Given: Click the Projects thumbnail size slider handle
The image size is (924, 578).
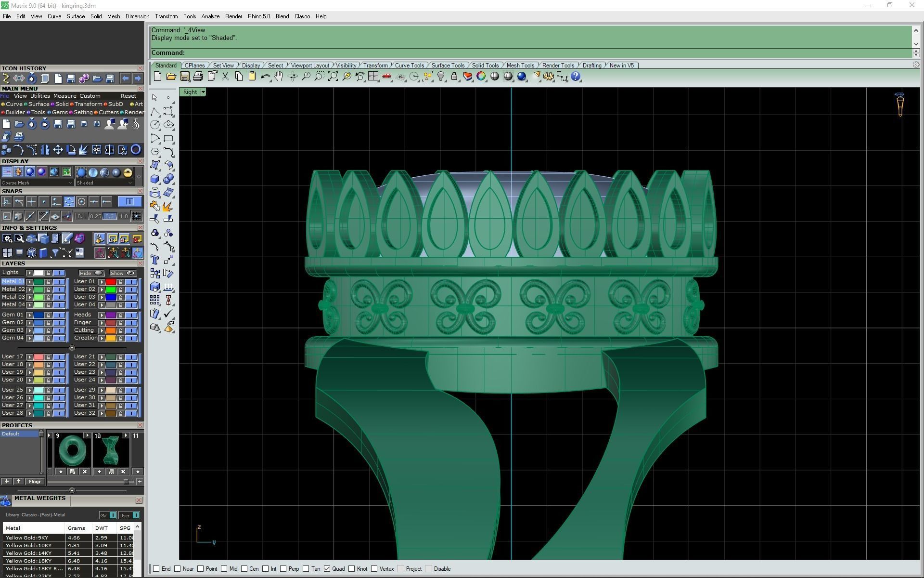Looking at the screenshot, I should coord(126,482).
